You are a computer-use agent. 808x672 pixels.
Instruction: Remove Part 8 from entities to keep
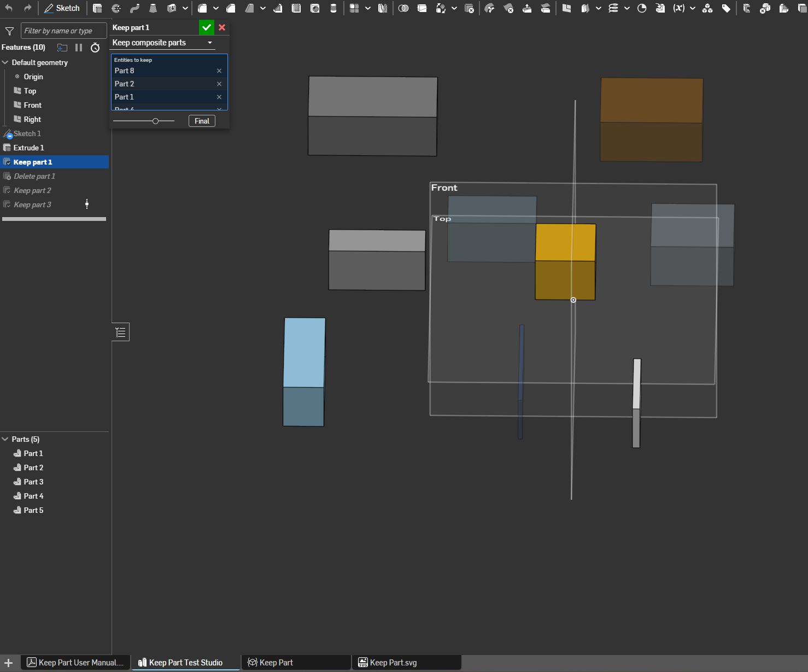click(x=219, y=71)
